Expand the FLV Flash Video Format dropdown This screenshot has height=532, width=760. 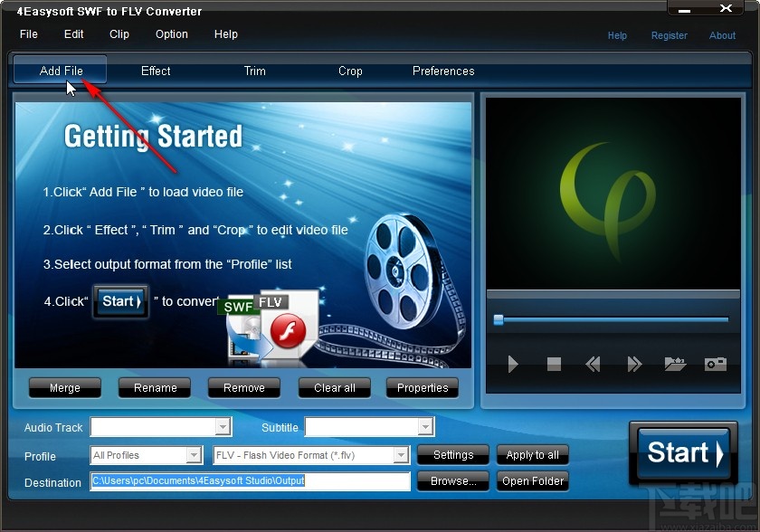404,455
